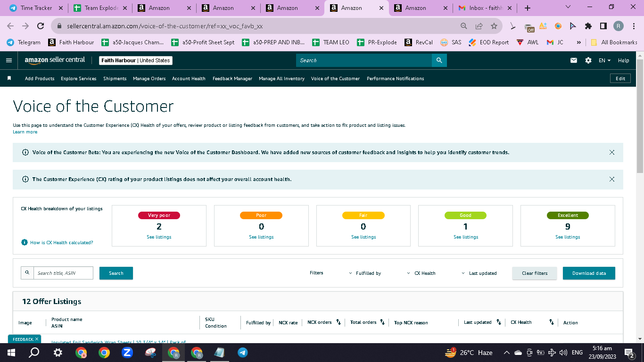Sort the listings by CX Health column
Screen dimensions: 644x362
click(x=551, y=322)
